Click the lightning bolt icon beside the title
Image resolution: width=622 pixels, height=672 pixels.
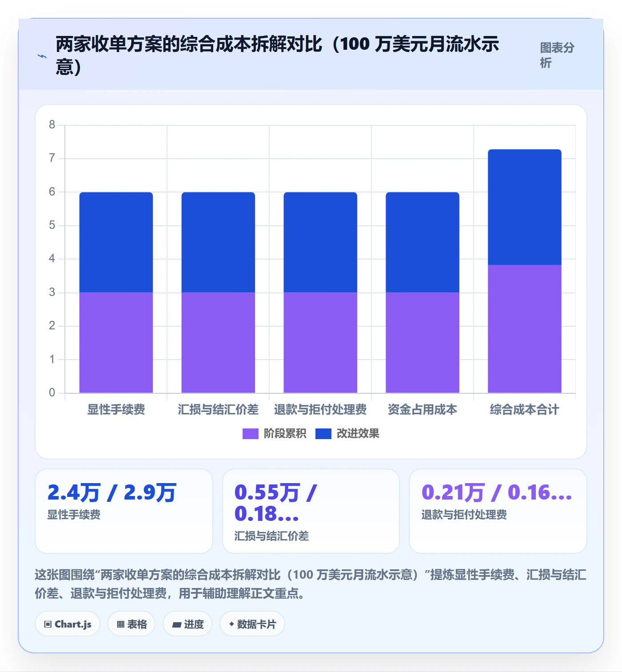(x=42, y=56)
